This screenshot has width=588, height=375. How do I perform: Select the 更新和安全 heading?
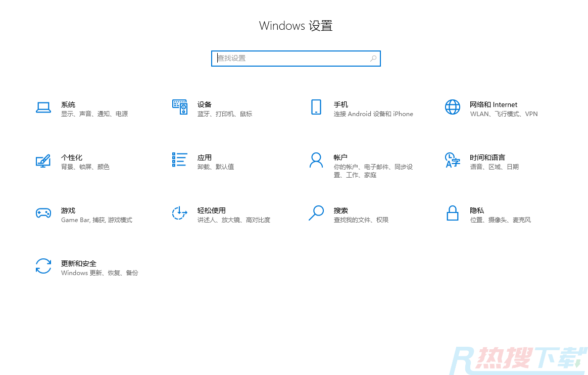pos(79,263)
